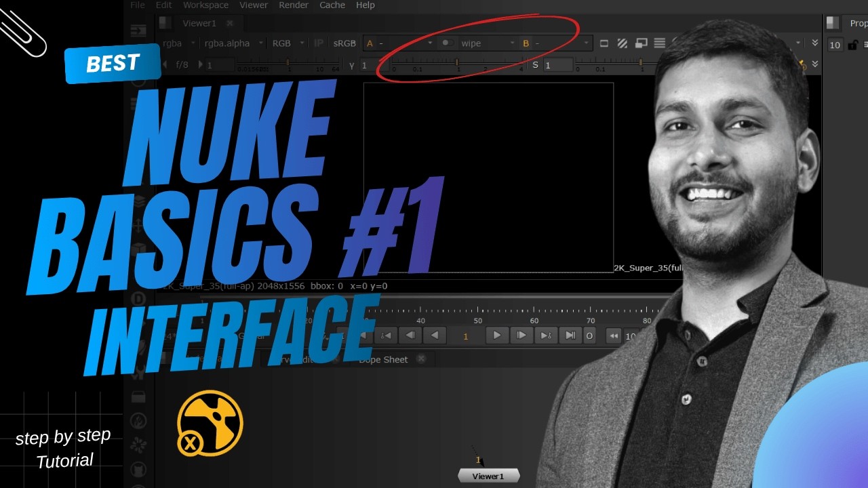Screen dimensions: 868x488
Task: Play the timeline backwards
Action: click(434, 335)
